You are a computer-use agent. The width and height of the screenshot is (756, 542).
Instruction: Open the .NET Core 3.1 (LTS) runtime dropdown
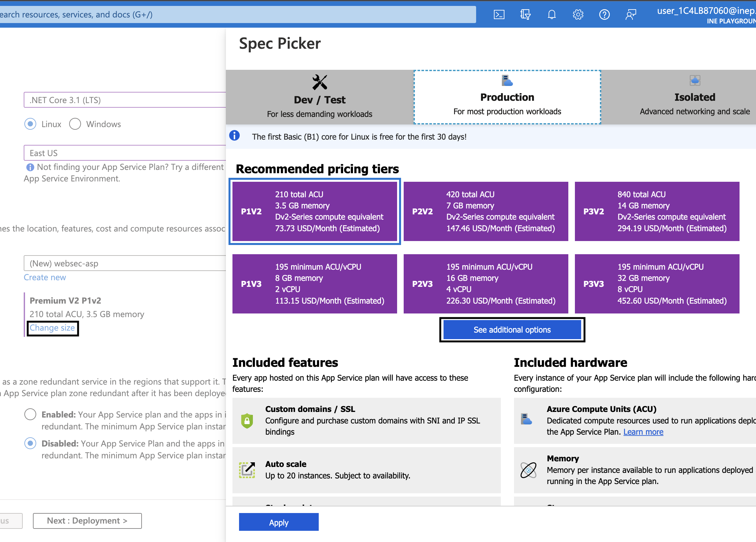(125, 100)
